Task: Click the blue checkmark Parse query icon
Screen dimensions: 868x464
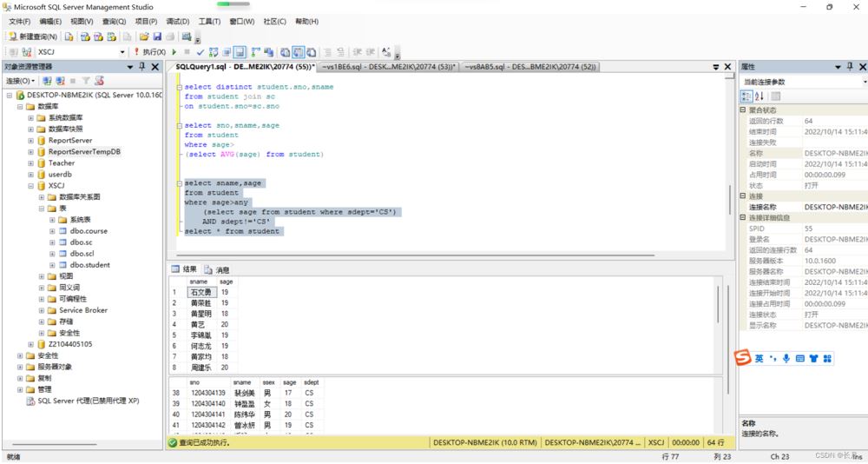Action: (x=200, y=52)
